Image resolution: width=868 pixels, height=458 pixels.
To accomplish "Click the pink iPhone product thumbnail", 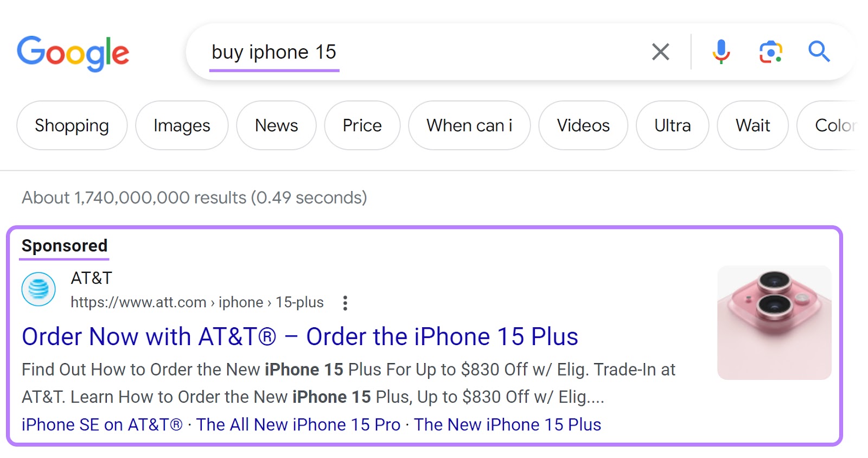I will point(774,320).
